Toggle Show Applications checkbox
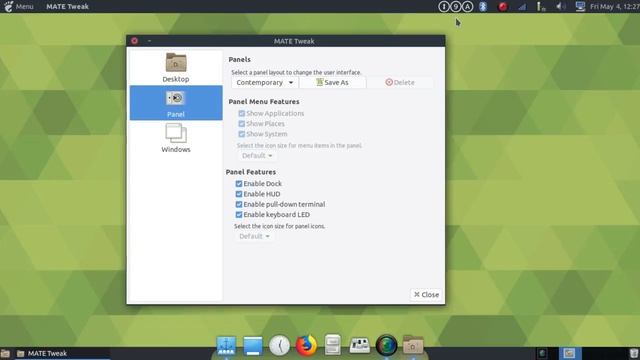The image size is (640, 360). pos(242,113)
